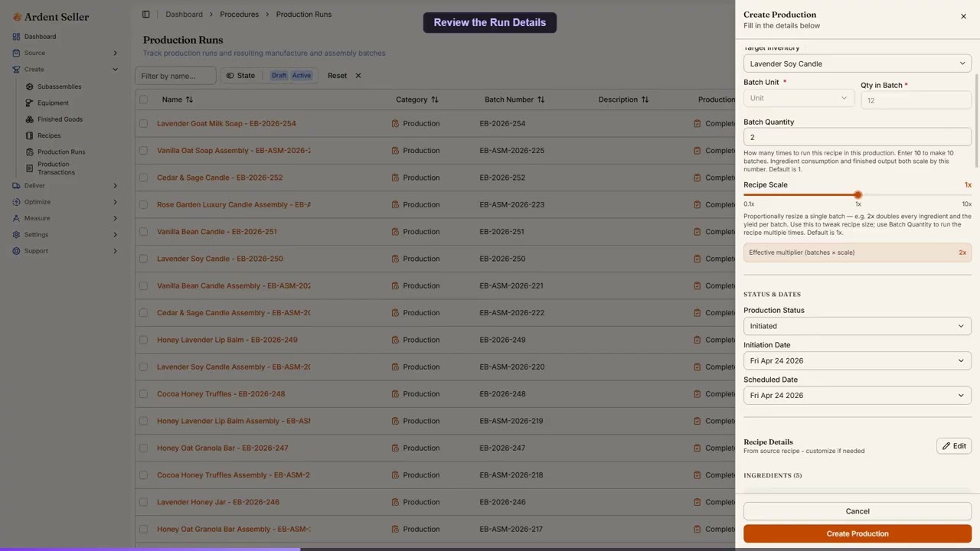
Task: Open Production Runs in the sidebar
Action: [x=61, y=152]
